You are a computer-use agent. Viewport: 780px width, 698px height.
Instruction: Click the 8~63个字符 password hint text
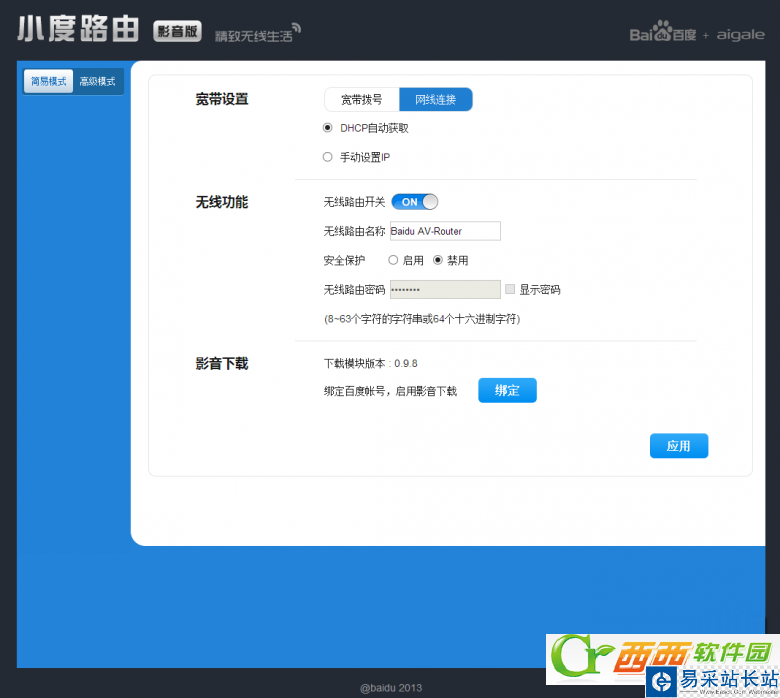[422, 319]
